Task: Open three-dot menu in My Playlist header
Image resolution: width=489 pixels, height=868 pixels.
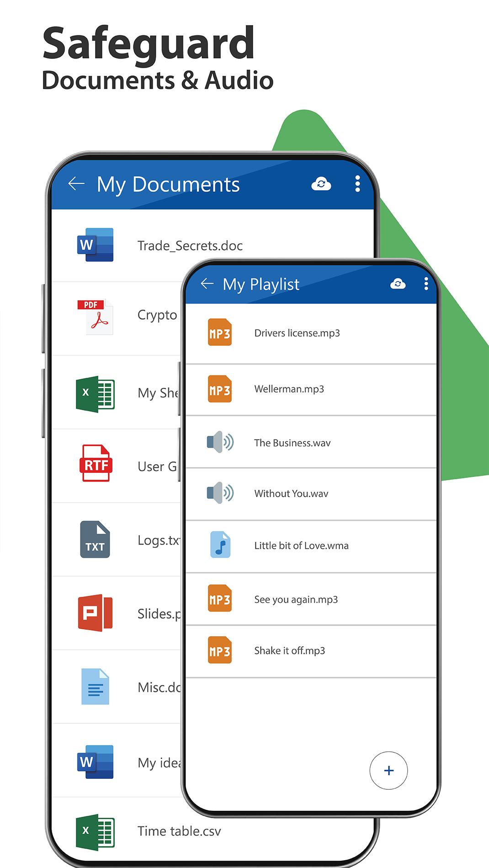Action: (426, 284)
